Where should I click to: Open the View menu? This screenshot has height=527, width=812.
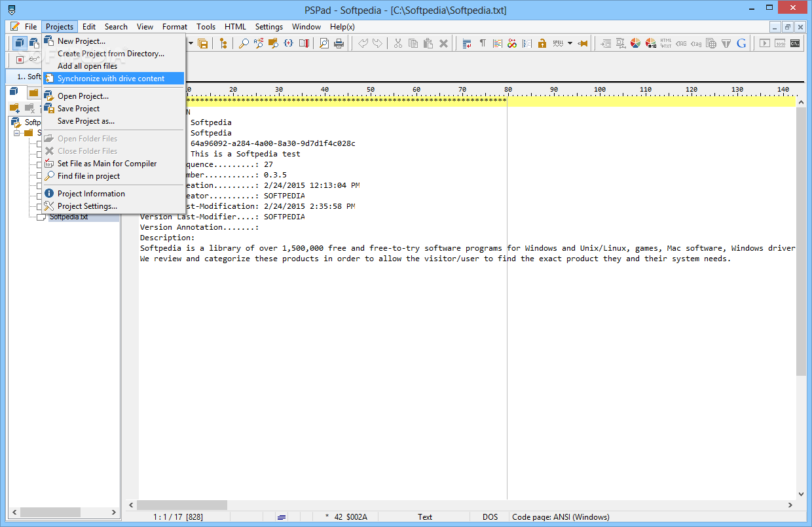tap(145, 26)
